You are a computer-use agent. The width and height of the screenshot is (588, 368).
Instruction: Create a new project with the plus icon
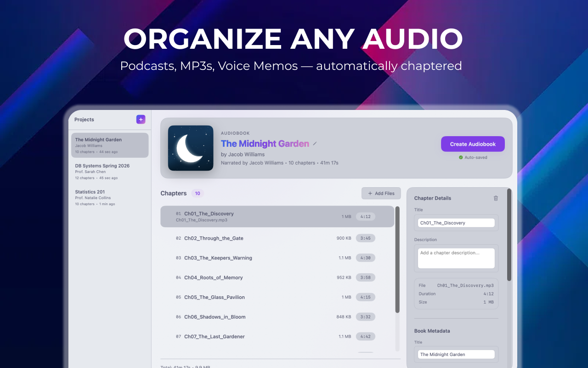coord(141,119)
